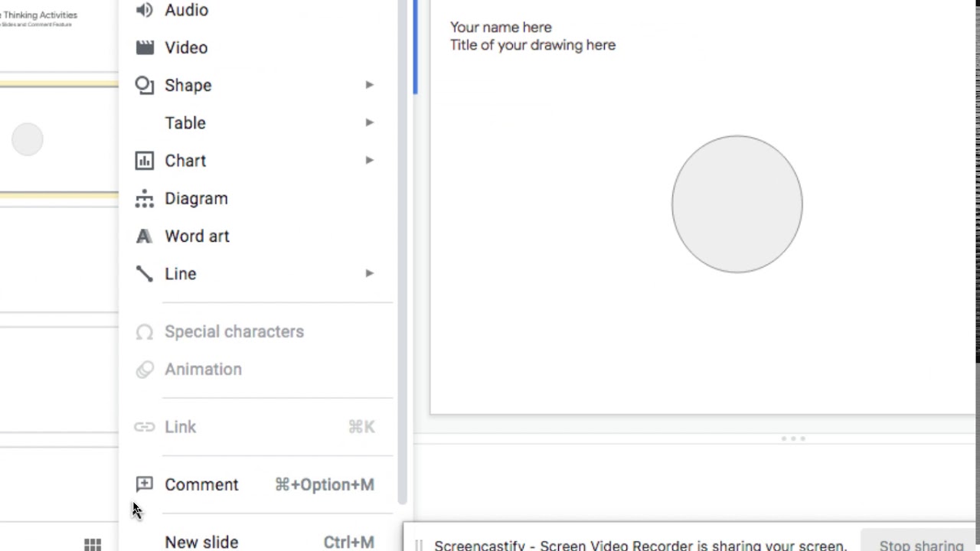Click the Special characters menu item
The image size is (980, 551).
tap(260, 331)
